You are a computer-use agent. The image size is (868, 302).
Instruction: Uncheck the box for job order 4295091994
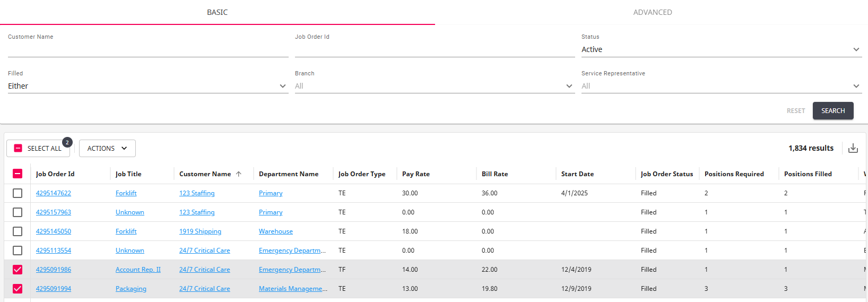(x=18, y=289)
